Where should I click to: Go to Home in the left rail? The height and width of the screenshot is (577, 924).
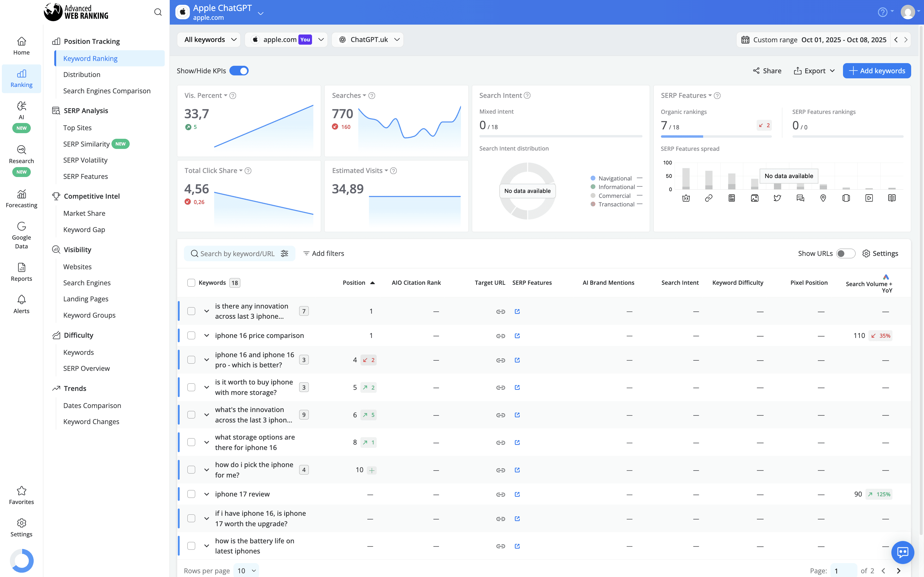(x=21, y=46)
